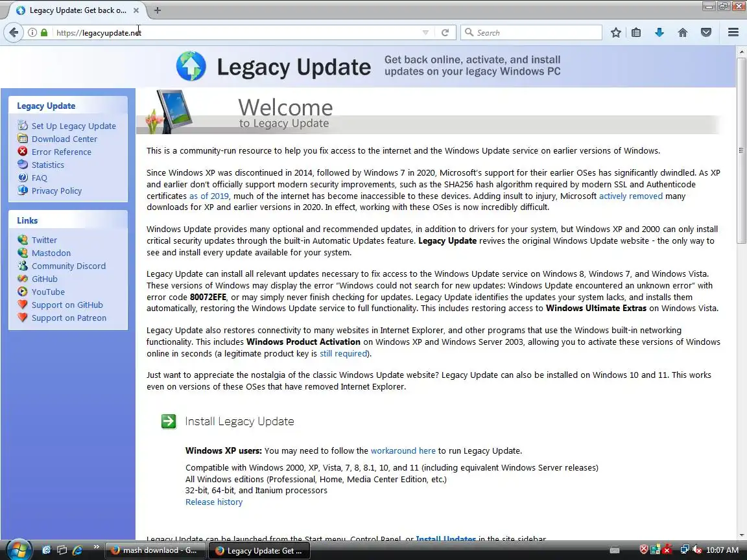Switch to mash download taskbar window

pos(156,550)
